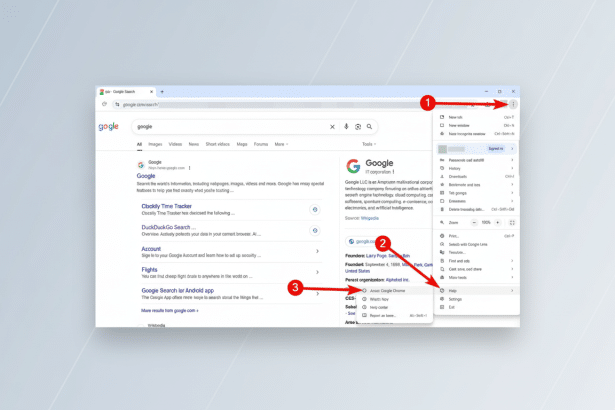The image size is (615, 410).
Task: Open Tab groups submenu
Action: tap(477, 193)
